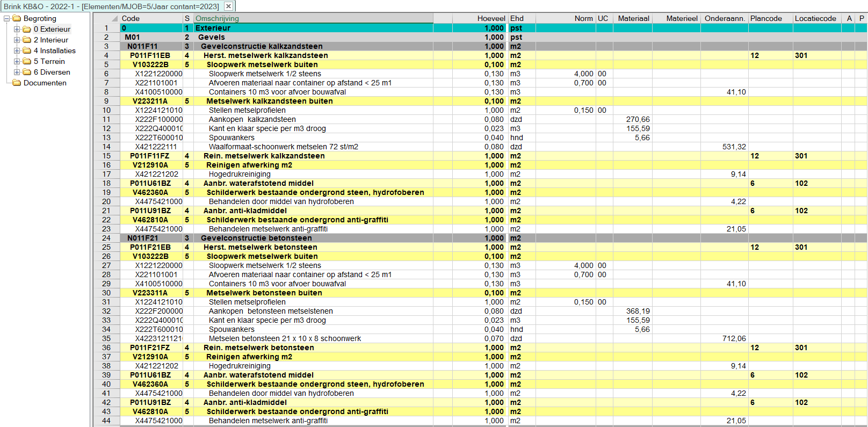The width and height of the screenshot is (868, 427).
Task: Expand the 2 Interieur folder node
Action: click(17, 40)
